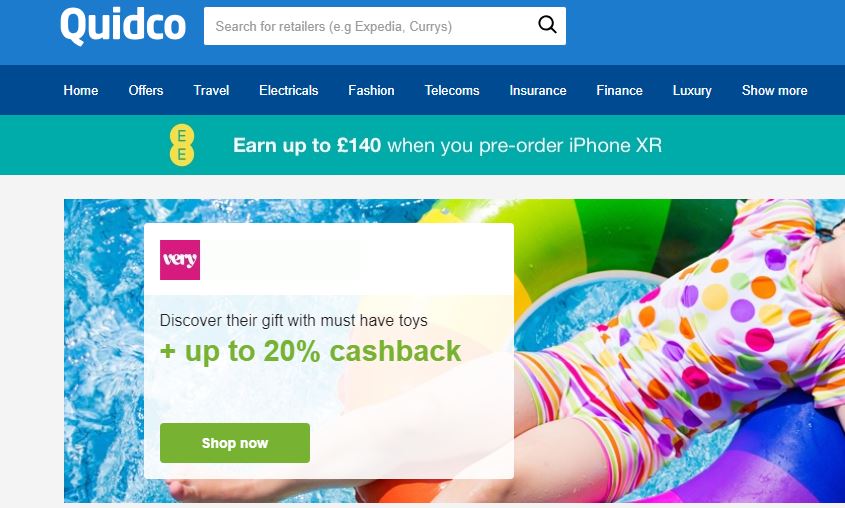Image resolution: width=845 pixels, height=508 pixels.
Task: Click the Shop now button
Action: tap(235, 443)
